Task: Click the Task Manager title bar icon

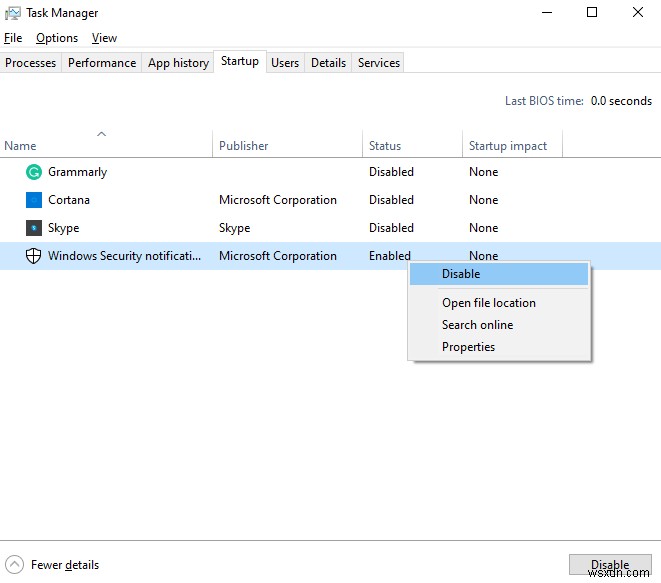Action: (13, 13)
